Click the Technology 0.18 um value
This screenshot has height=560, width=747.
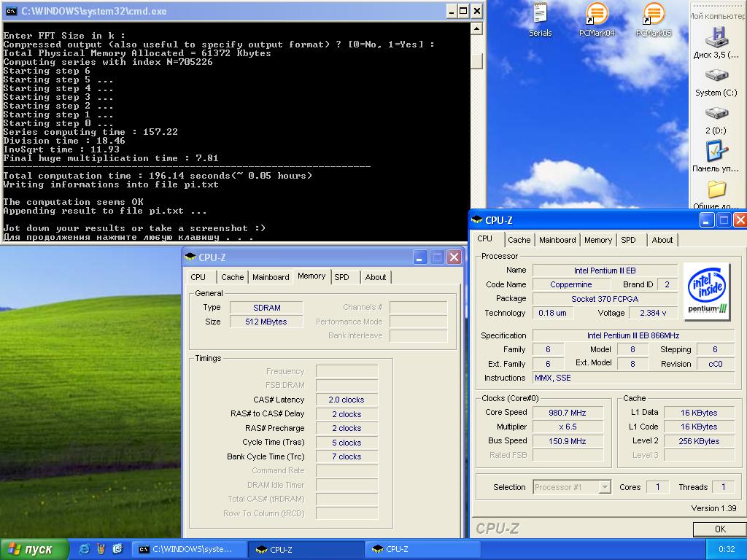click(553, 313)
